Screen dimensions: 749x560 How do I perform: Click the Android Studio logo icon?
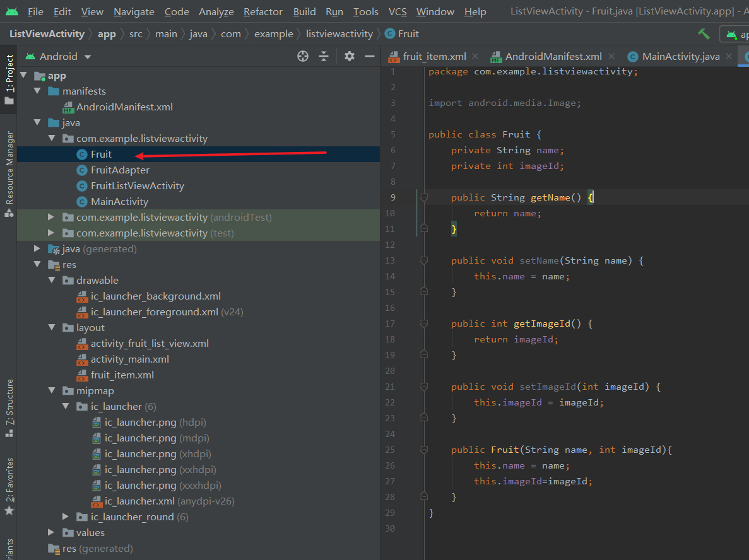(x=12, y=11)
